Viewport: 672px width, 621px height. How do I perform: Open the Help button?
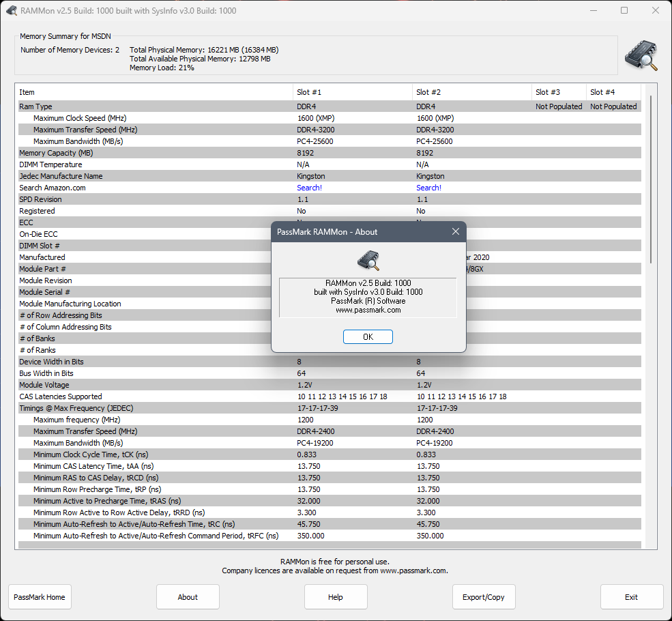(x=336, y=597)
